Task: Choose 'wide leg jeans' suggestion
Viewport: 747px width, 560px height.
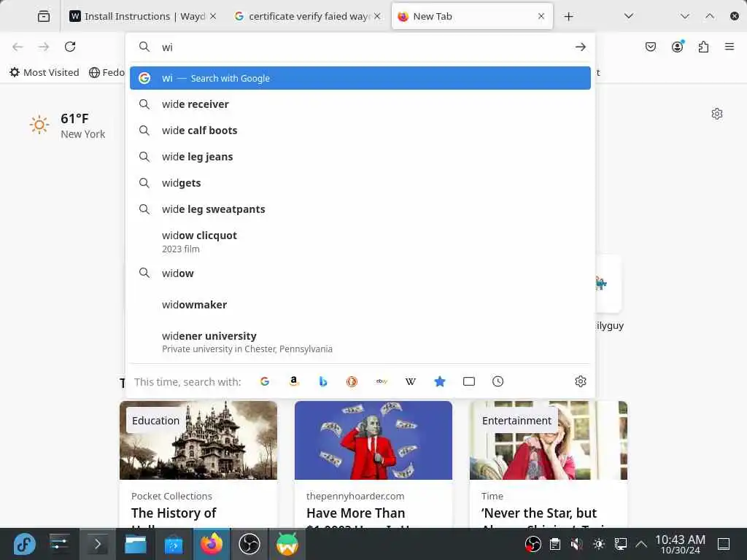Action: tap(360, 157)
